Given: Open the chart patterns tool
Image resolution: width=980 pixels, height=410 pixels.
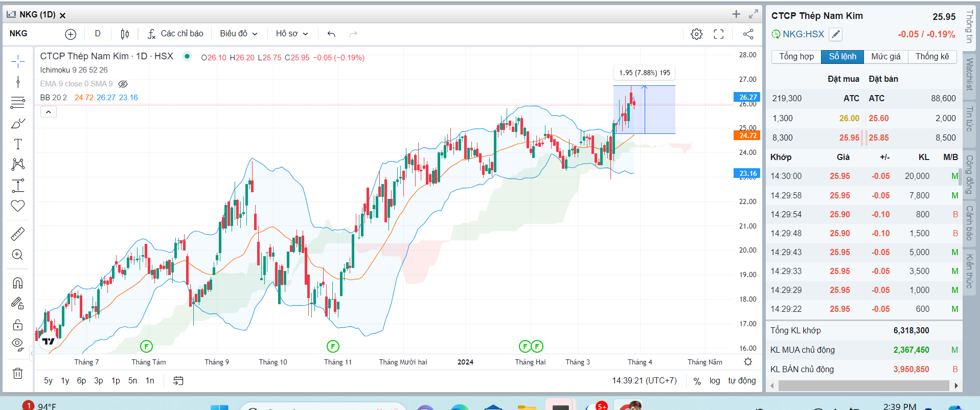Looking at the screenshot, I should pyautogui.click(x=18, y=164).
